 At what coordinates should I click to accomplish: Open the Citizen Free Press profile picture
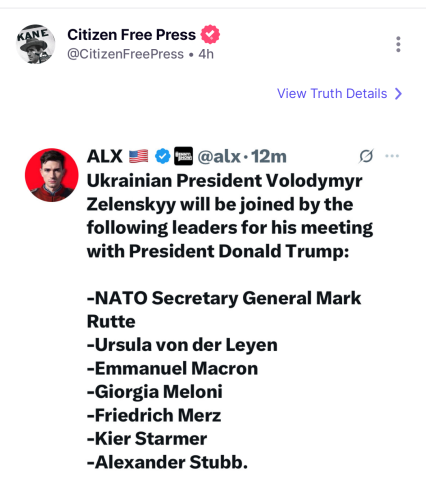click(36, 44)
